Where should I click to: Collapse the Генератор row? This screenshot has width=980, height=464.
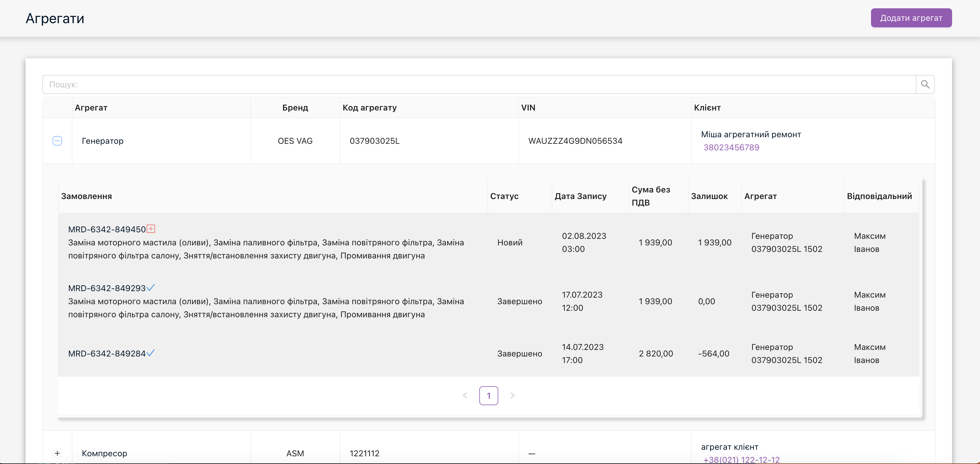57,141
